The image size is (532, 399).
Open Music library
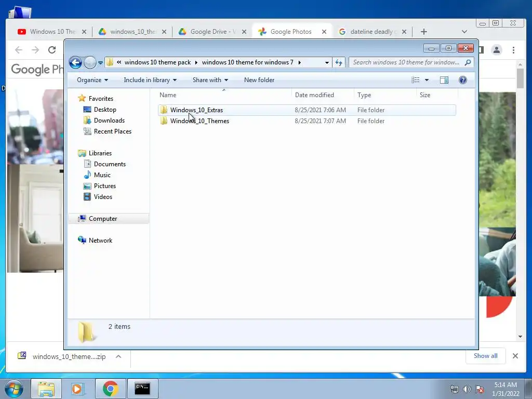coord(102,175)
